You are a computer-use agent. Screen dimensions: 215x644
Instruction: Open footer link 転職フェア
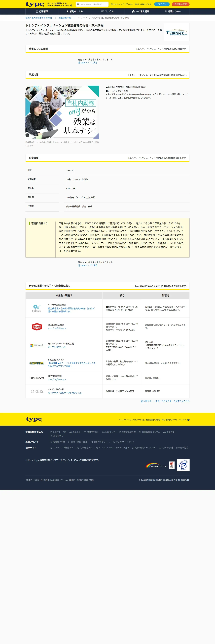click(109, 432)
